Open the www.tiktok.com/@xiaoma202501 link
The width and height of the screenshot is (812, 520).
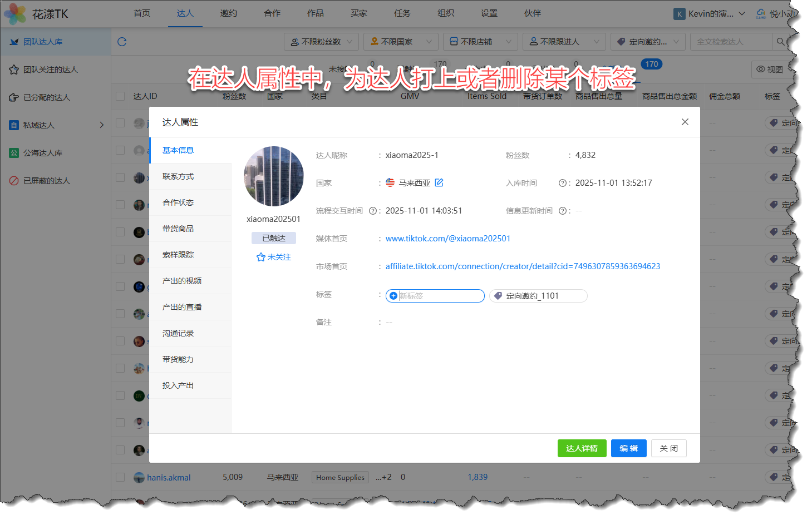447,239
